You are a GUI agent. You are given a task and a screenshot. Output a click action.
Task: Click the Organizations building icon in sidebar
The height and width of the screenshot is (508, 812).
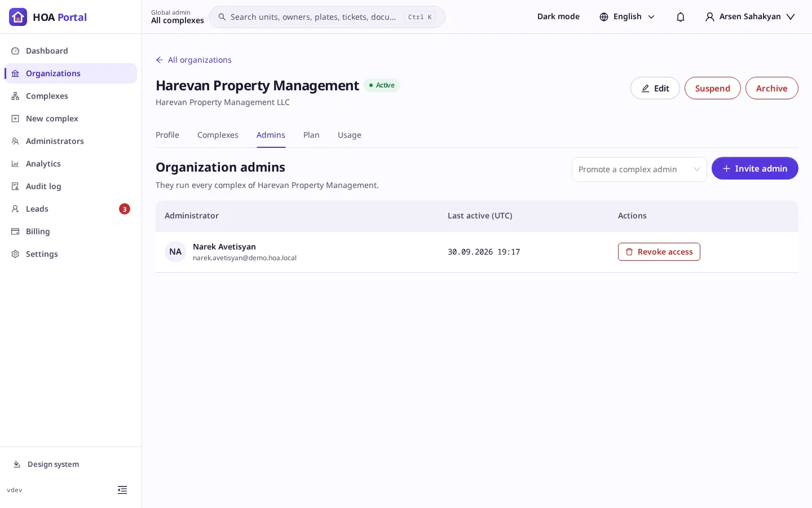coord(15,73)
